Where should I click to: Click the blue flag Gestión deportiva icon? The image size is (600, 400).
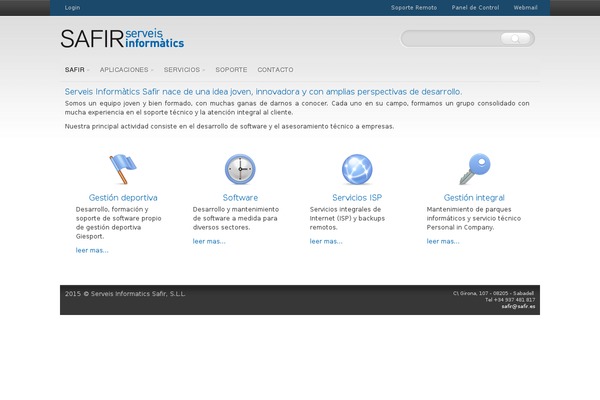(x=123, y=169)
